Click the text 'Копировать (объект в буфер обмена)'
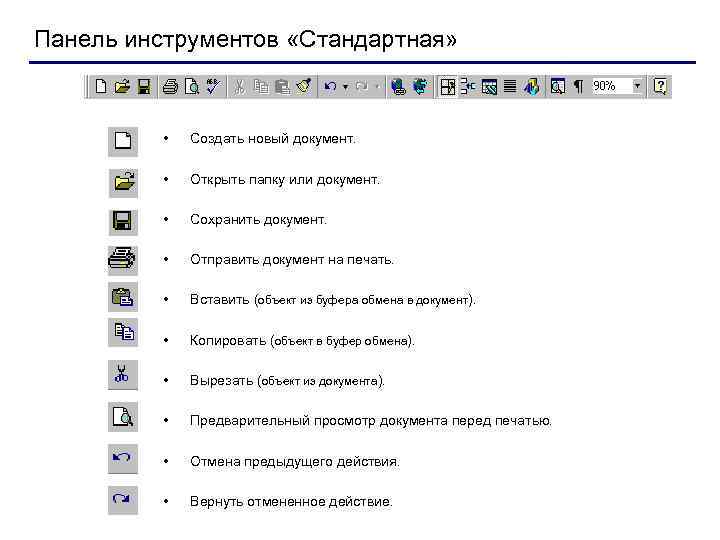Viewport: 720px width, 540px height. tap(302, 341)
